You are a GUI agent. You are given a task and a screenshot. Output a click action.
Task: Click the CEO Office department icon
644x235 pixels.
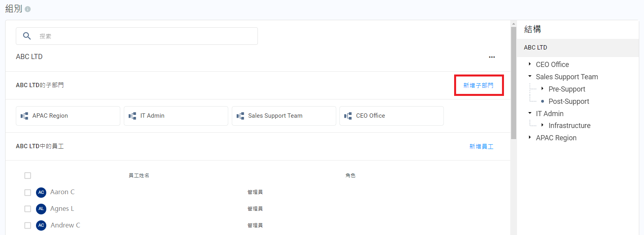[348, 116]
